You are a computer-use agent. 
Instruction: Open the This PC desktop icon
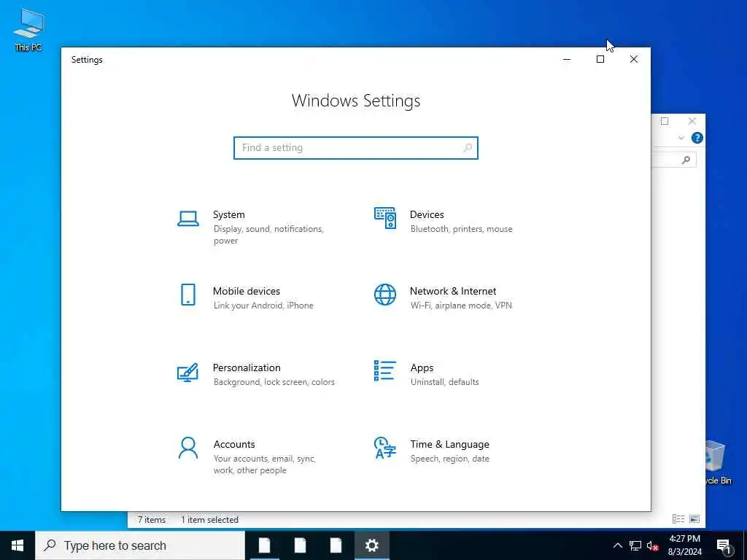pyautogui.click(x=28, y=29)
